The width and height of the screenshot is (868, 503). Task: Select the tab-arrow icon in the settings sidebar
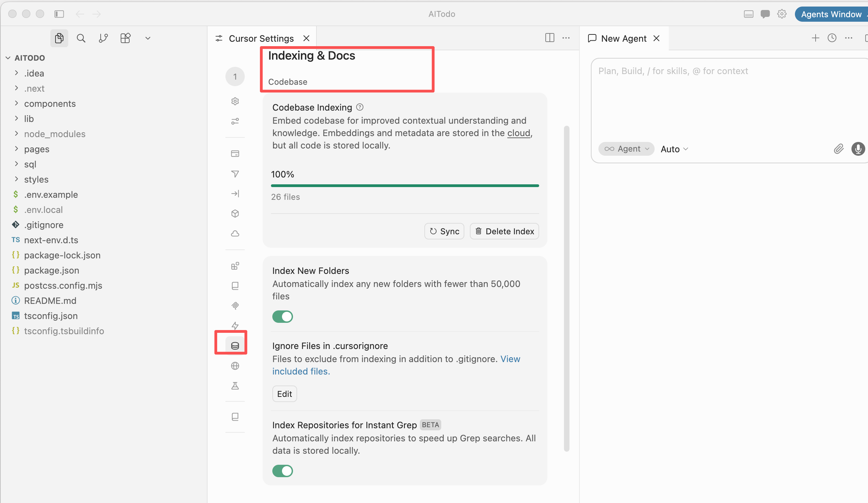click(235, 194)
